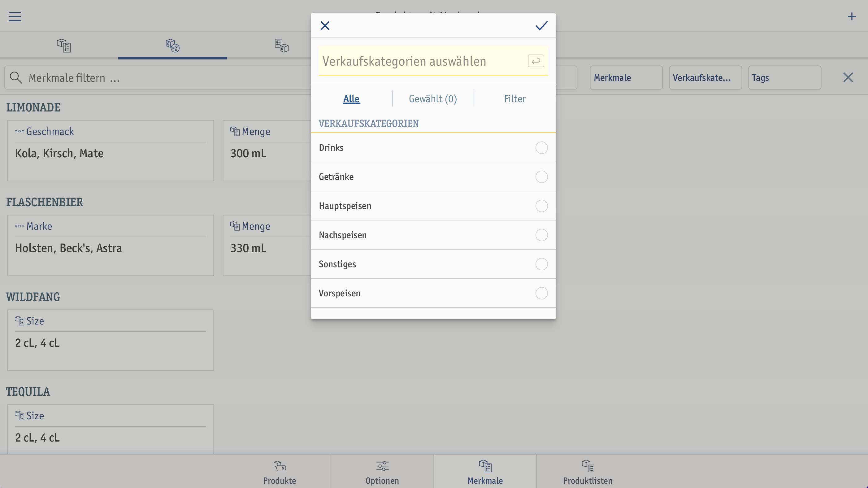Click the Drinks category row label

tap(331, 148)
